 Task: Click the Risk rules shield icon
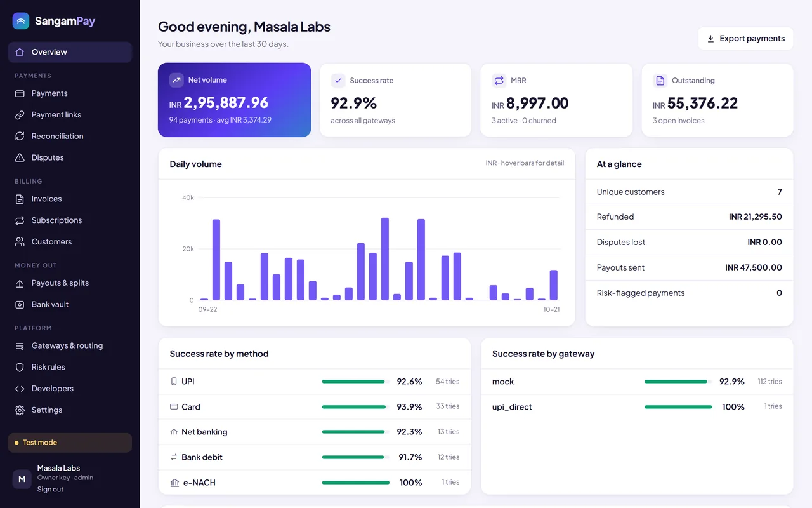pos(20,367)
